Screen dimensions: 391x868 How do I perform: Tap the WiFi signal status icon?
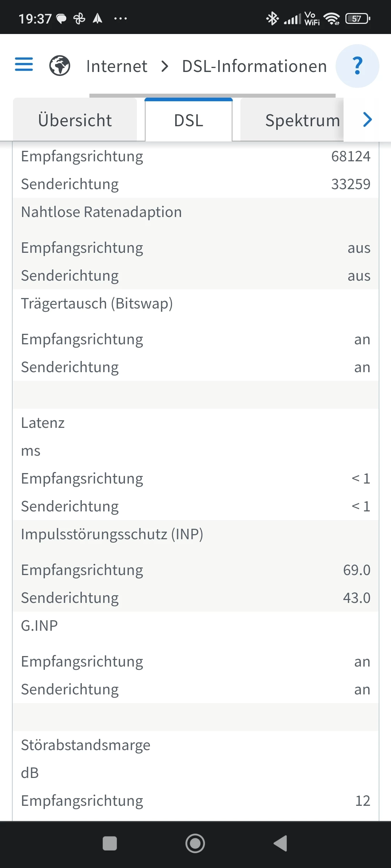(332, 18)
